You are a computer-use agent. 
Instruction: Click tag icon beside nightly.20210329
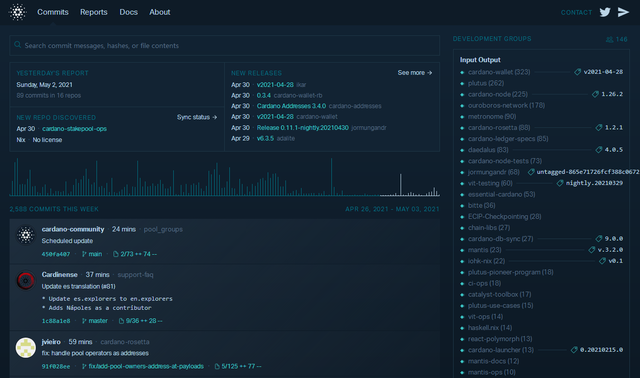pyautogui.click(x=560, y=183)
